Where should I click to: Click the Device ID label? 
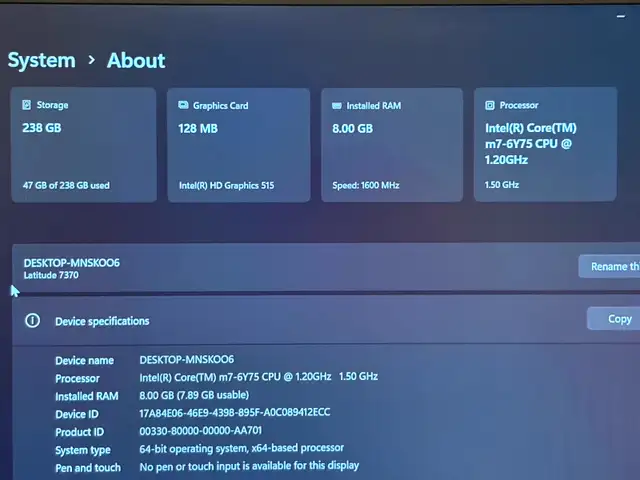click(77, 414)
